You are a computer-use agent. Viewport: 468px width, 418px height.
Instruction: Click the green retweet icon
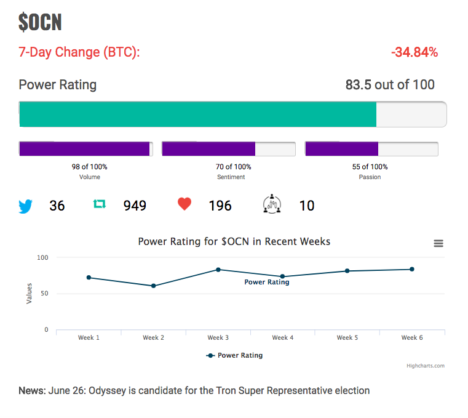tap(99, 204)
